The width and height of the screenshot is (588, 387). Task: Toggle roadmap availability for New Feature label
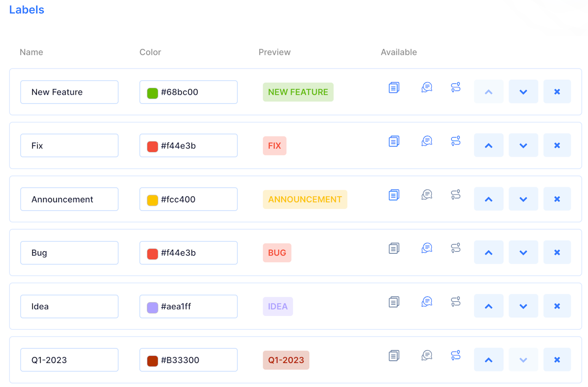click(456, 88)
